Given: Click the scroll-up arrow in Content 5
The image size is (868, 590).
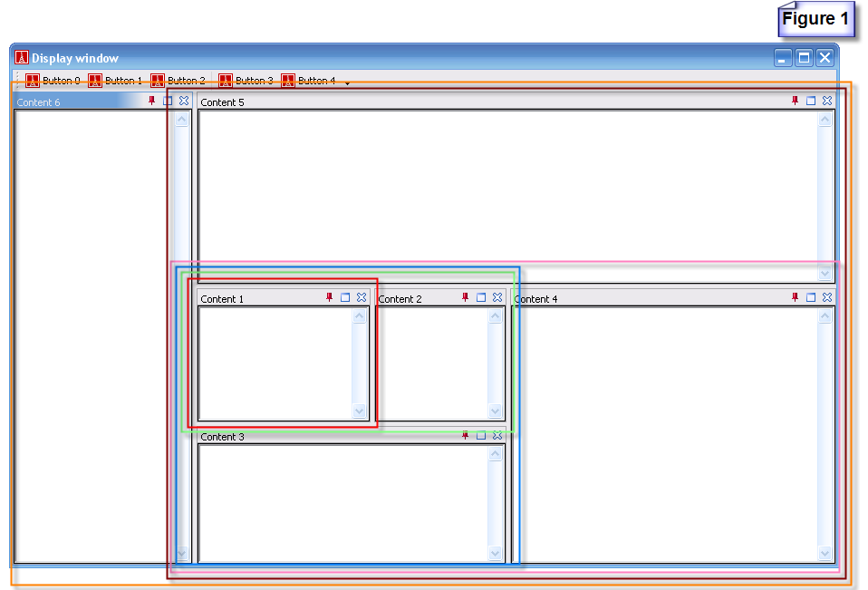Looking at the screenshot, I should click(x=825, y=120).
